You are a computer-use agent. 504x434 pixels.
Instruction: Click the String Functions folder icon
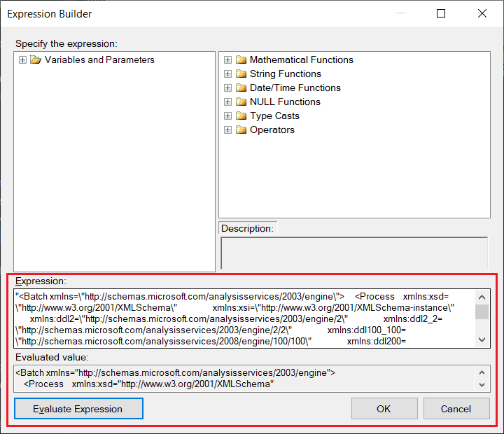click(x=241, y=73)
